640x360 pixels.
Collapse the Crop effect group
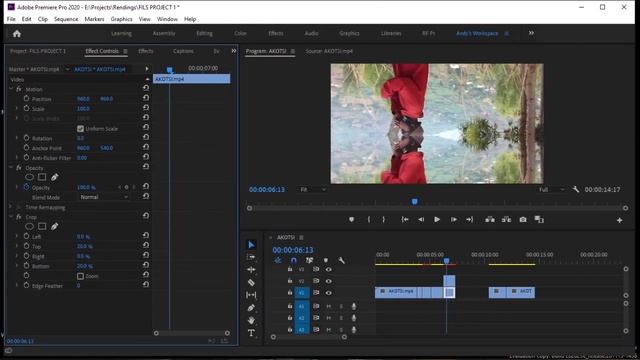(x=11, y=217)
